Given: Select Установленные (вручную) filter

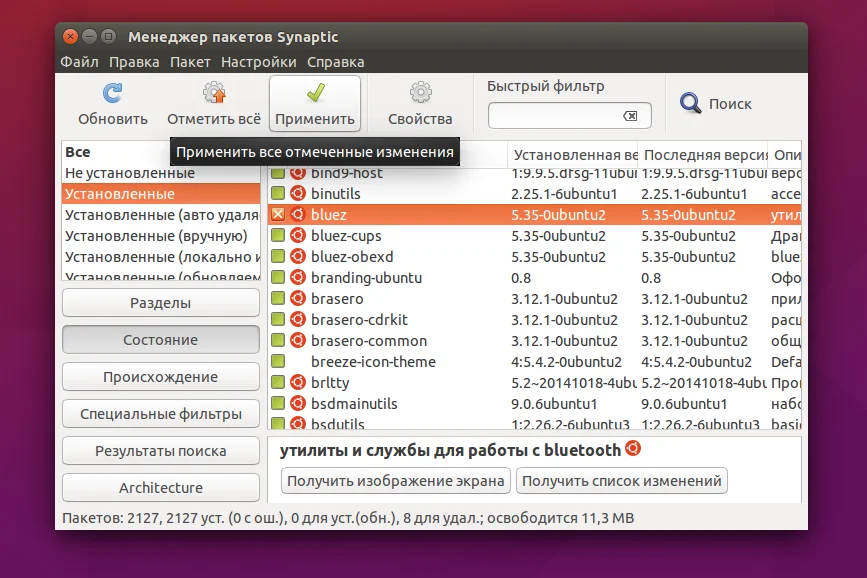Looking at the screenshot, I should pyautogui.click(x=161, y=236).
